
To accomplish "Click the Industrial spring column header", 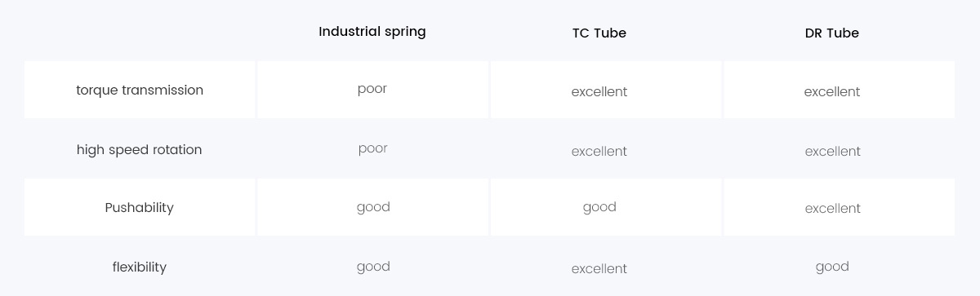I will pos(372,33).
